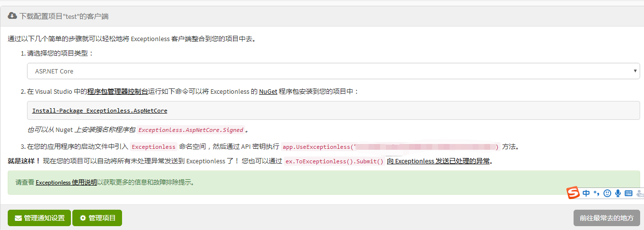The width and height of the screenshot is (644, 230).
Task: Click the envelope icon on 管理通知设置 button
Action: click(x=18, y=218)
